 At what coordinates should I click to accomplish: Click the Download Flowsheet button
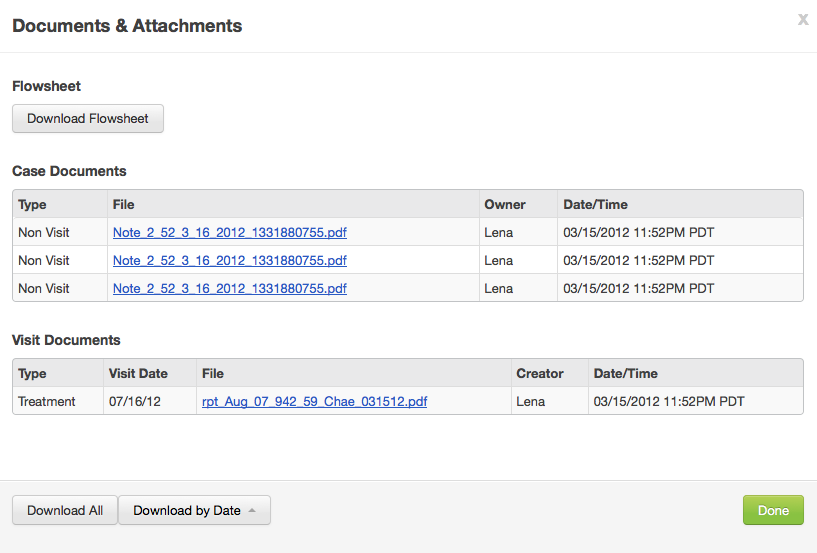tap(88, 118)
